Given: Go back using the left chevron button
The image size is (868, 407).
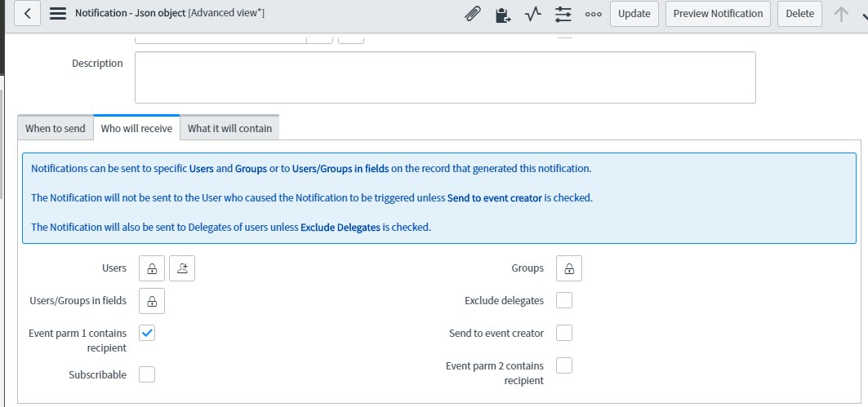Looking at the screenshot, I should (27, 13).
